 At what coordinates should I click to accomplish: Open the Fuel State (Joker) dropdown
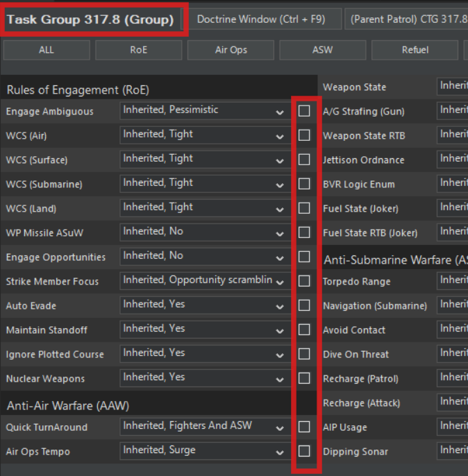(x=453, y=208)
